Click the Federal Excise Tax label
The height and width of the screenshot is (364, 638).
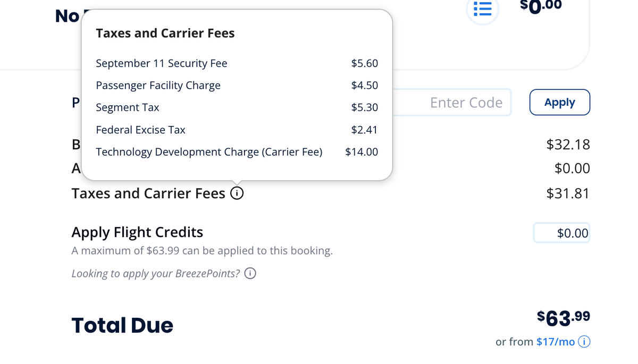point(140,130)
